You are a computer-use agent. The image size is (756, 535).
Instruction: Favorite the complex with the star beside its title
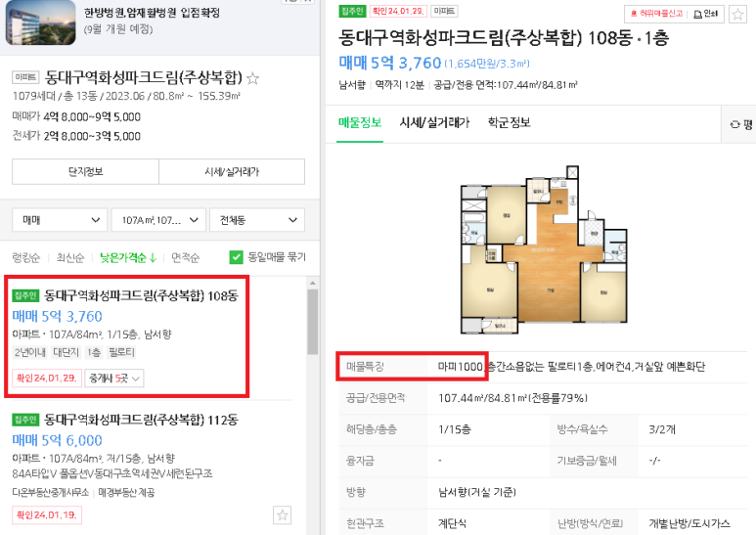point(252,78)
